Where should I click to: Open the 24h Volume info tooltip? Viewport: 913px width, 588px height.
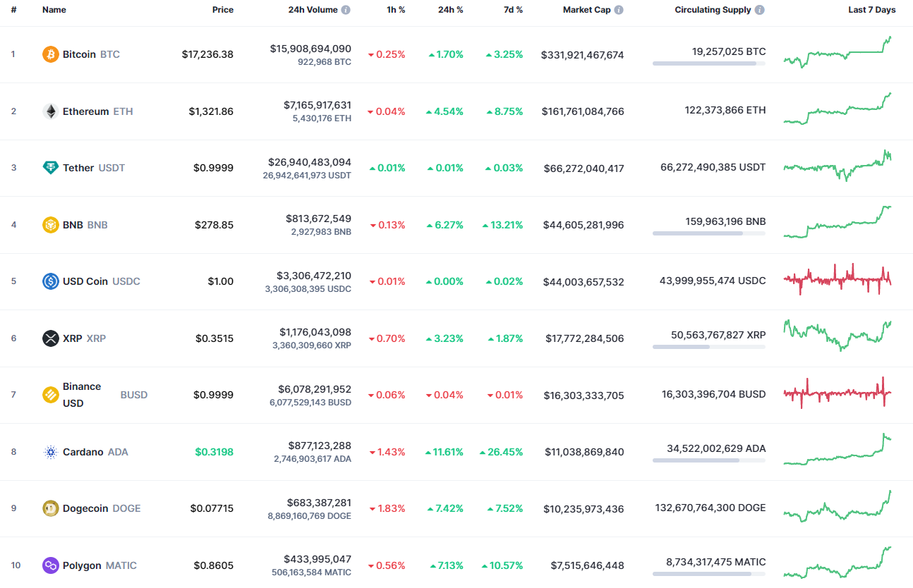tap(345, 10)
